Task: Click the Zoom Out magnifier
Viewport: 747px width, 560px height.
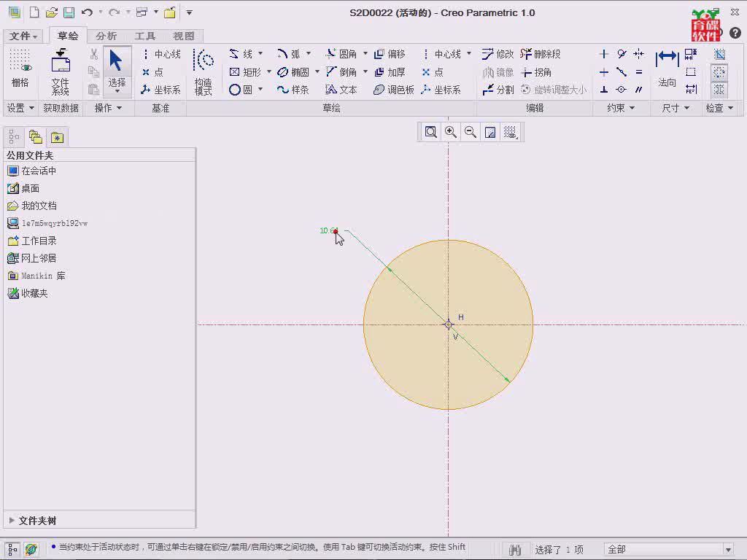Action: (x=471, y=132)
